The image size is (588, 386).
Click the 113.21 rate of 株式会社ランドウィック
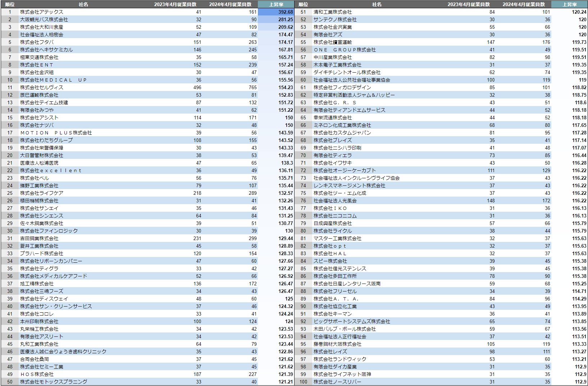(579, 359)
